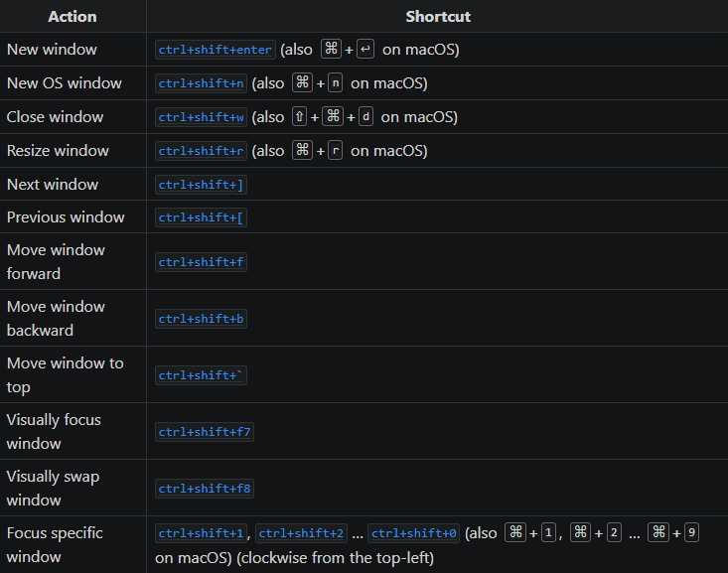728x573 pixels.
Task: Follow the ctrl+shift+] Next window link
Action: point(201,185)
